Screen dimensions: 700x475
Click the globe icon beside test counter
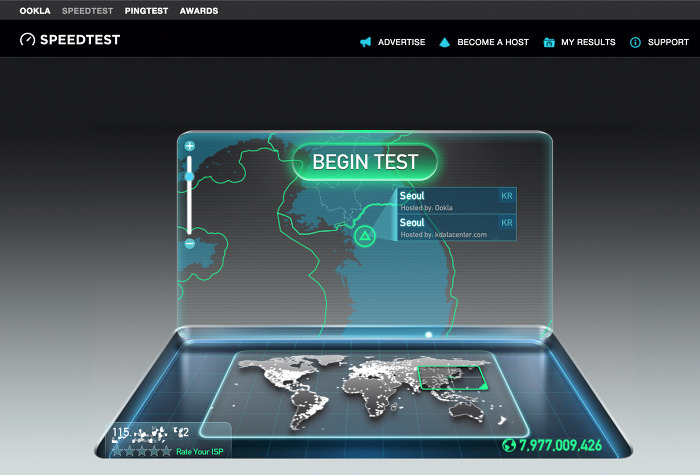(x=508, y=445)
